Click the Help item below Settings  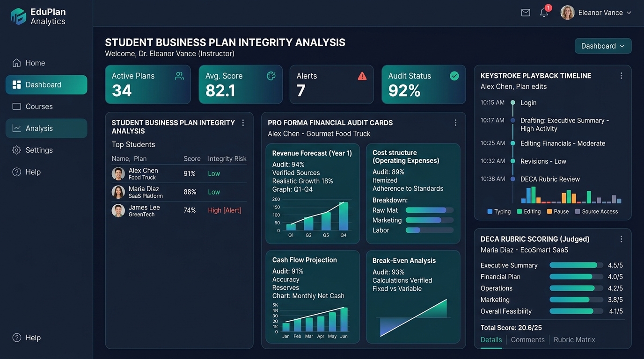46,172
